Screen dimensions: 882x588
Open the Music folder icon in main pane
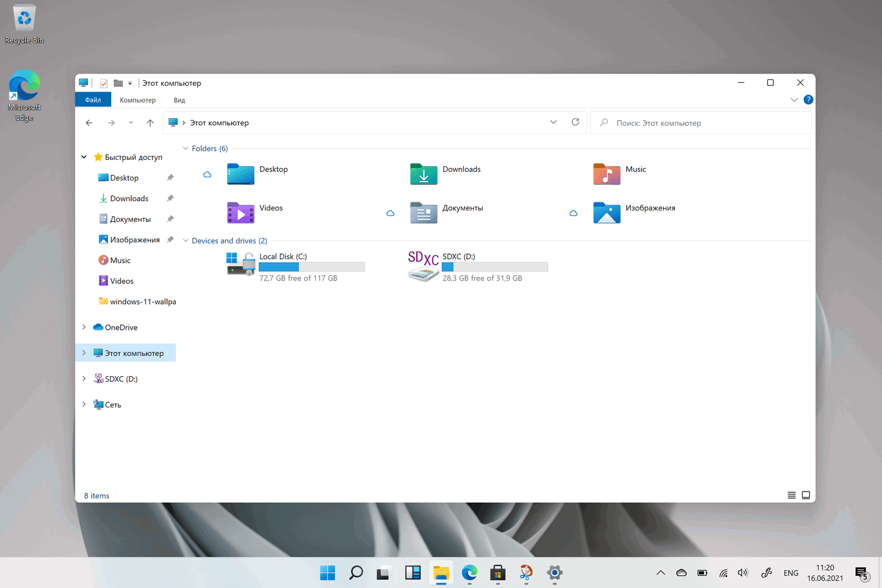(x=607, y=174)
